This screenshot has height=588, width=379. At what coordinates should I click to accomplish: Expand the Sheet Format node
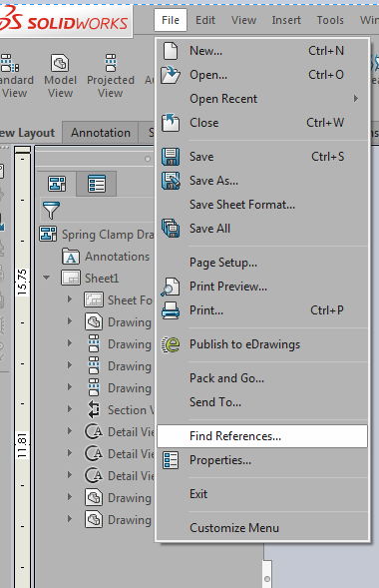(70, 299)
